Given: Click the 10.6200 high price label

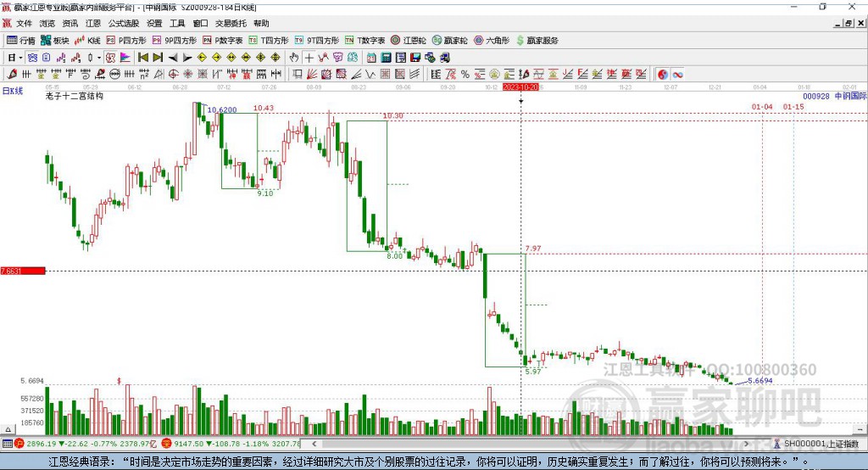Looking at the screenshot, I should pyautogui.click(x=222, y=109).
